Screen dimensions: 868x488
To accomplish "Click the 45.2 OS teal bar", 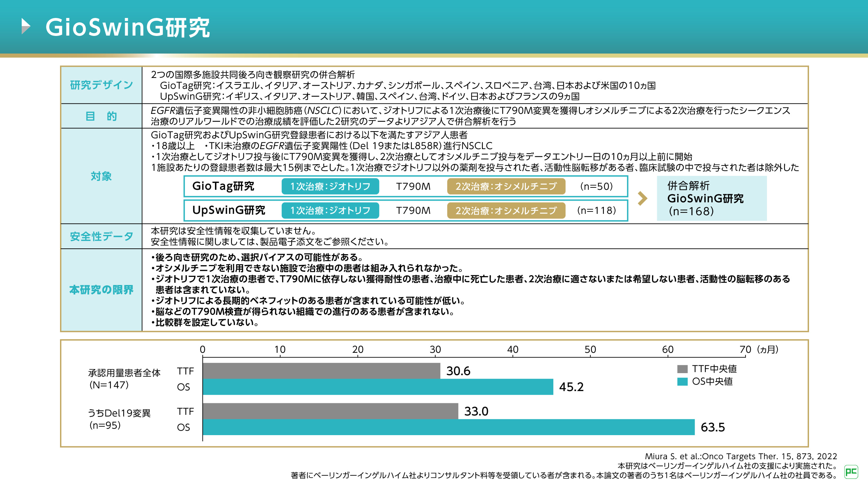I will [378, 387].
